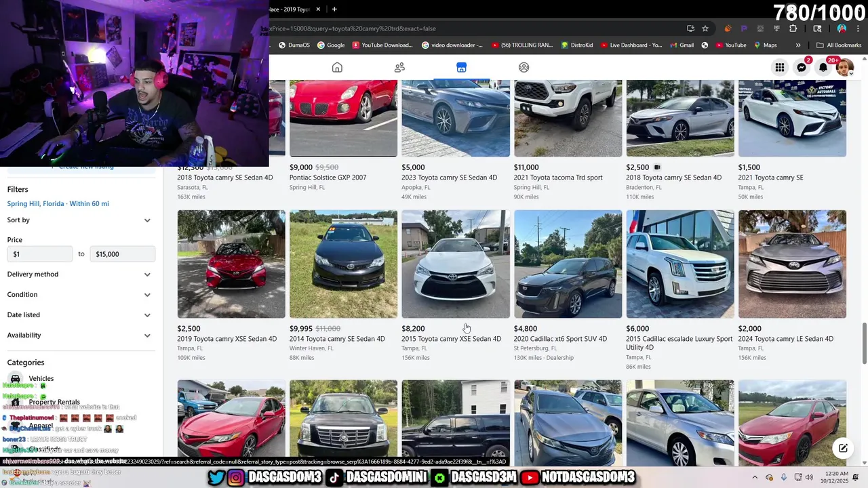This screenshot has height=488, width=868.
Task: Open the new message compose icon
Action: tap(843, 448)
